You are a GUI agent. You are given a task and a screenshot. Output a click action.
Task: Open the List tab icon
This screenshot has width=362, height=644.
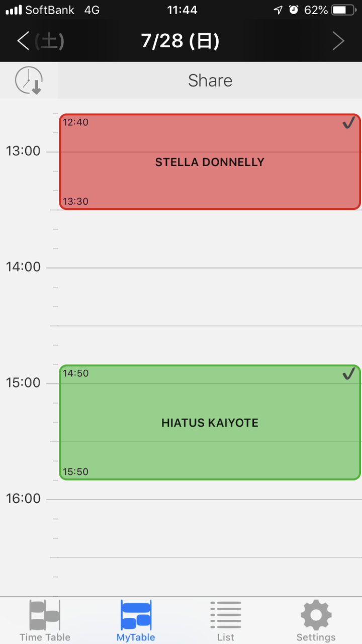(x=226, y=615)
